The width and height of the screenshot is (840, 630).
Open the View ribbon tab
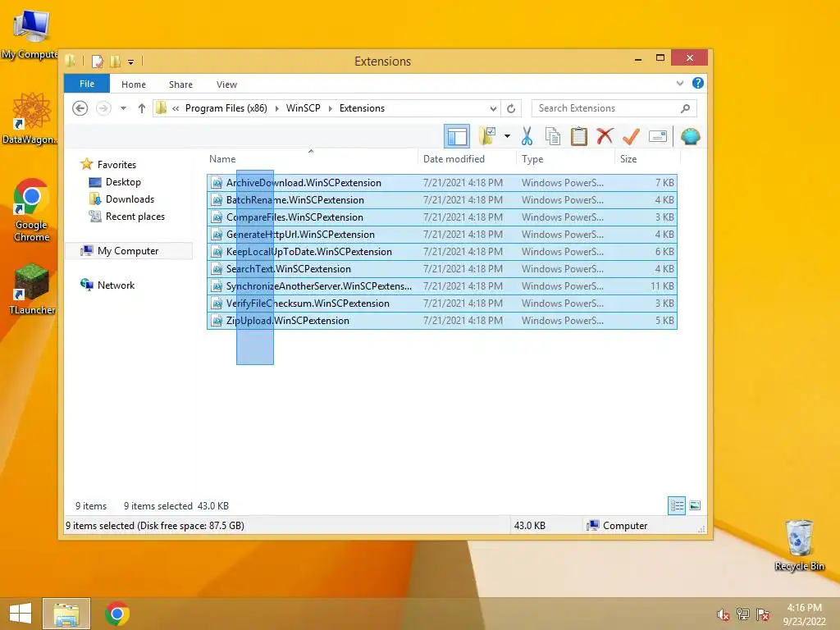point(226,84)
